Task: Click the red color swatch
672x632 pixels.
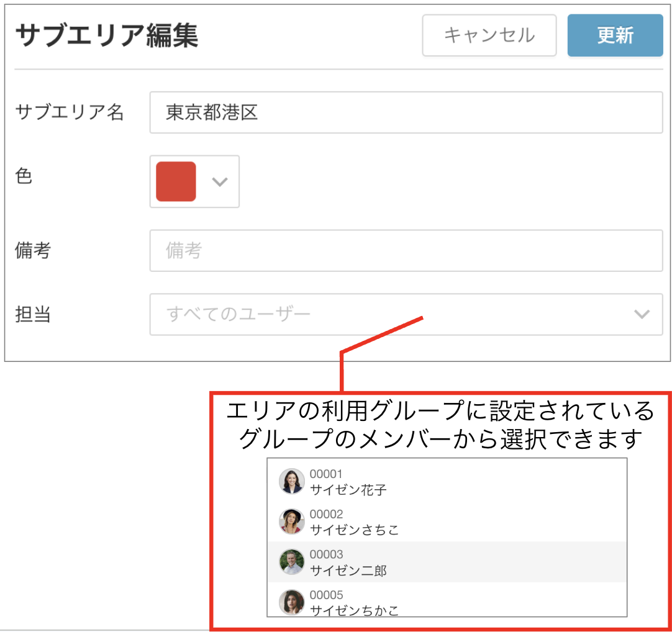Action: 176,181
